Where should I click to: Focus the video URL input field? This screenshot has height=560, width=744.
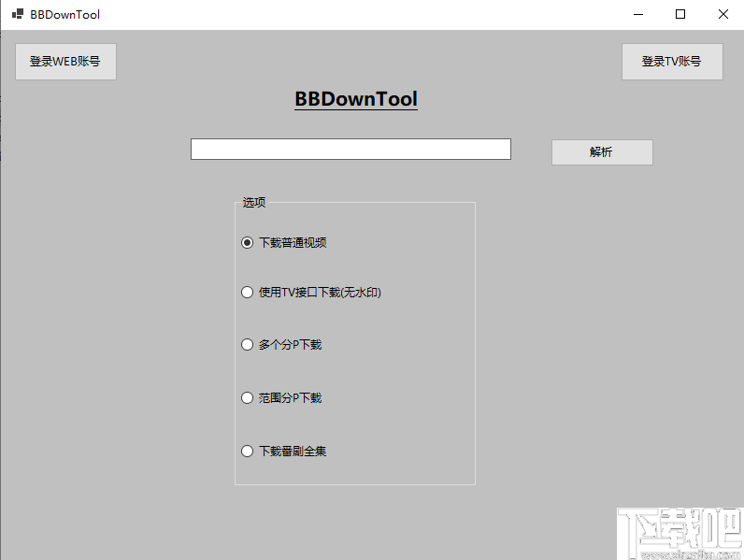click(x=351, y=149)
